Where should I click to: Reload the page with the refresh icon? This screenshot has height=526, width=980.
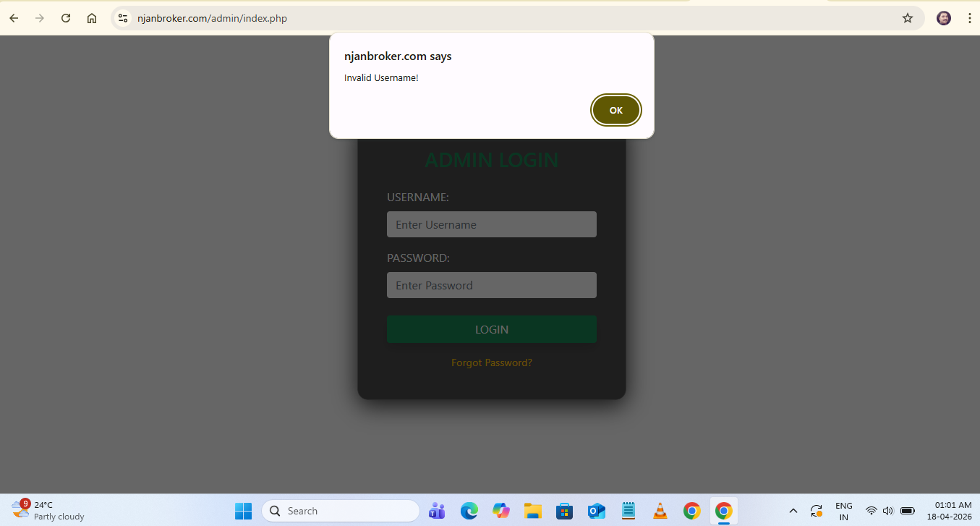(66, 18)
